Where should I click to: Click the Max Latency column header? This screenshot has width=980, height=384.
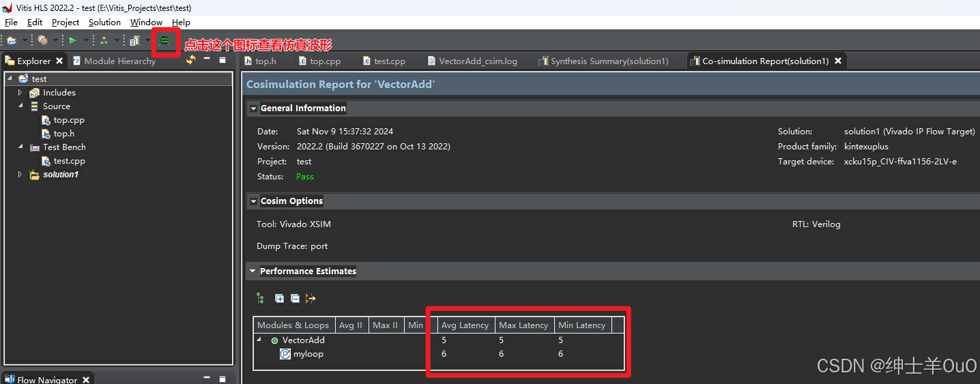523,325
